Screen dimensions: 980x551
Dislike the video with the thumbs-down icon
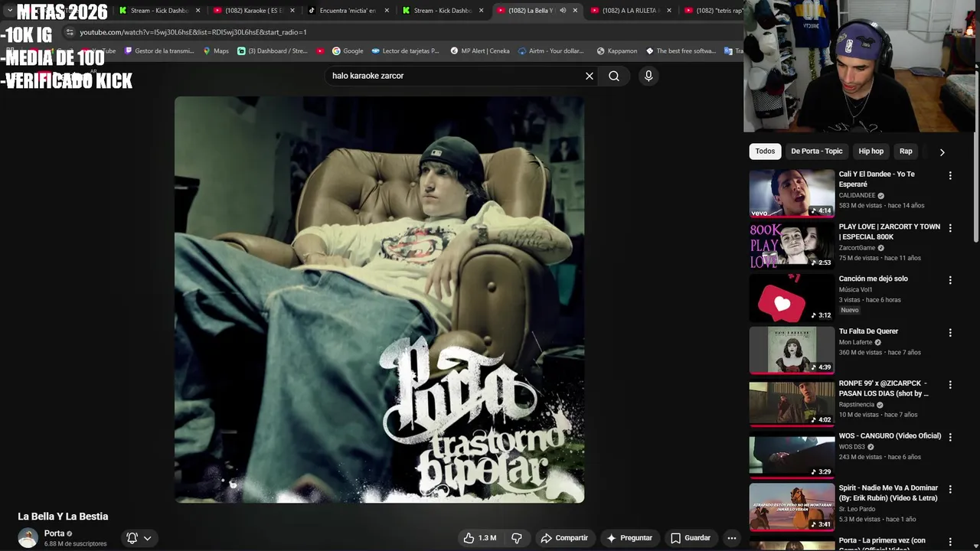[517, 538]
